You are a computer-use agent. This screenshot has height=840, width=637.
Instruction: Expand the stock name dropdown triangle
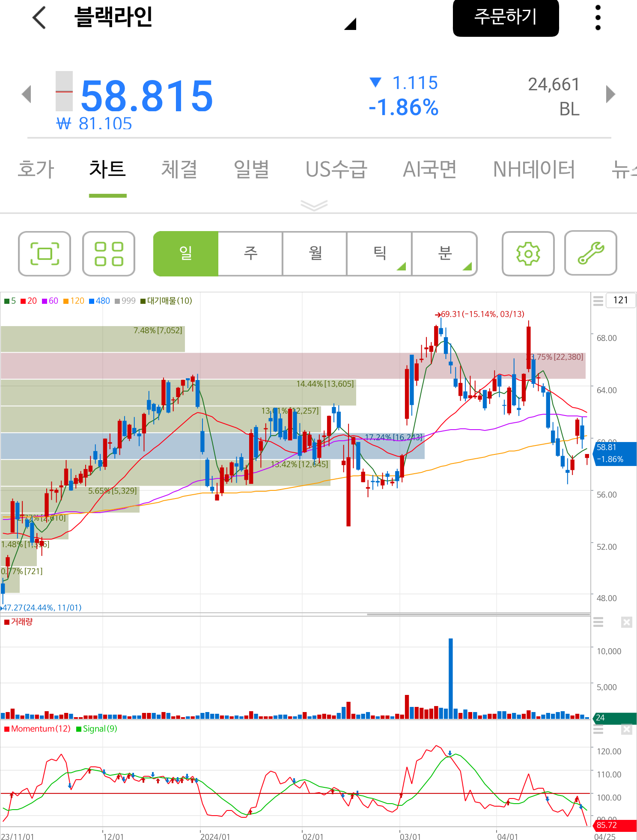351,24
